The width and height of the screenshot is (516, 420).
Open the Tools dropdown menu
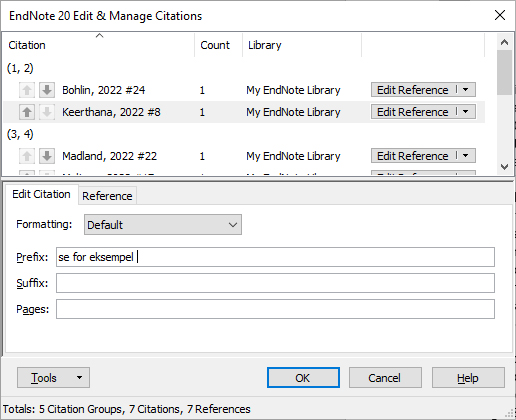tap(53, 378)
